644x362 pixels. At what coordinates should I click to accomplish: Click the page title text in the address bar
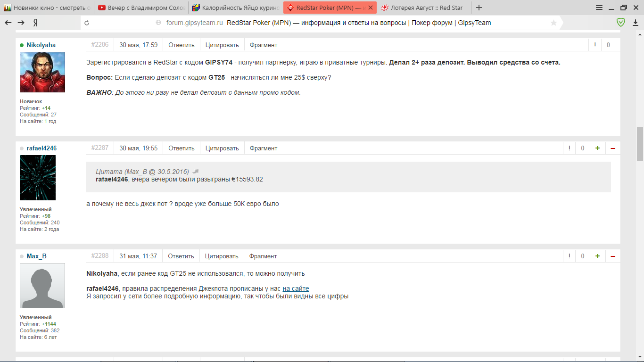(359, 23)
